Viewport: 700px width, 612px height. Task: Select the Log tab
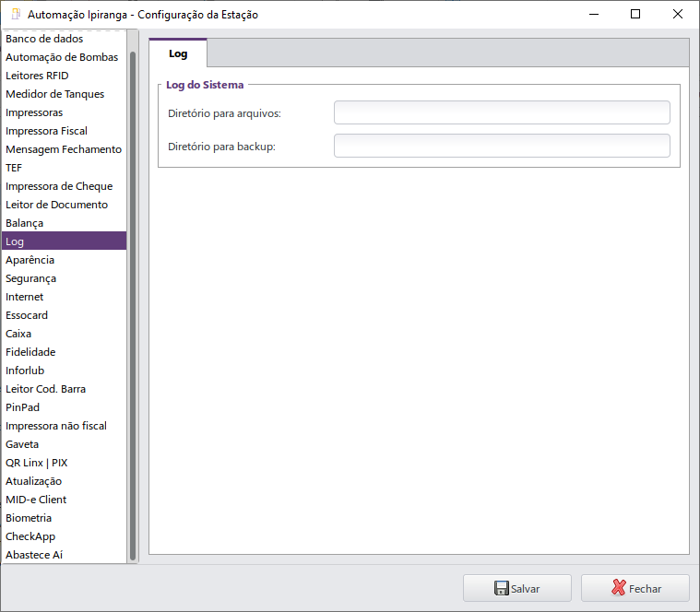178,53
